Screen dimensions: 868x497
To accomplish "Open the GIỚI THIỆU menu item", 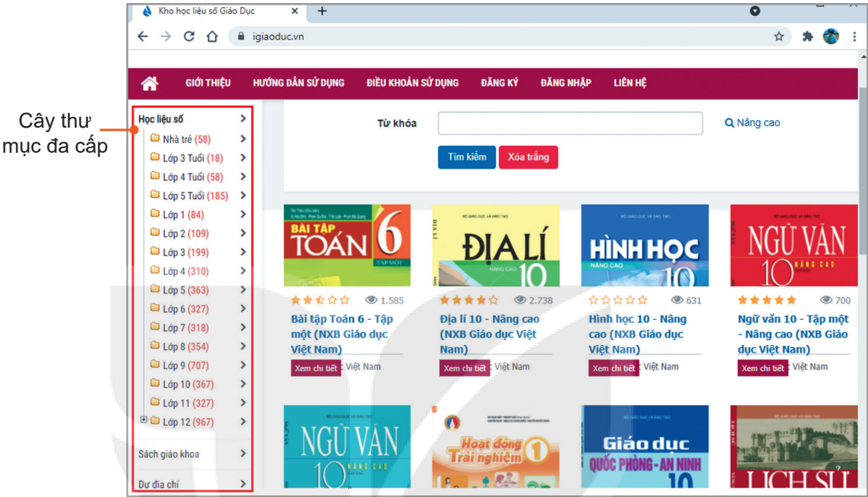I will click(x=208, y=83).
